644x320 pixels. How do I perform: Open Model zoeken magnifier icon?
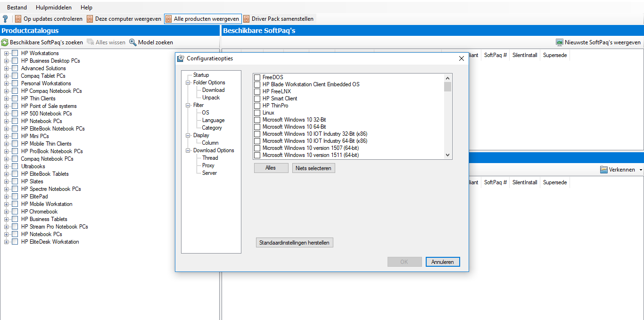(133, 42)
